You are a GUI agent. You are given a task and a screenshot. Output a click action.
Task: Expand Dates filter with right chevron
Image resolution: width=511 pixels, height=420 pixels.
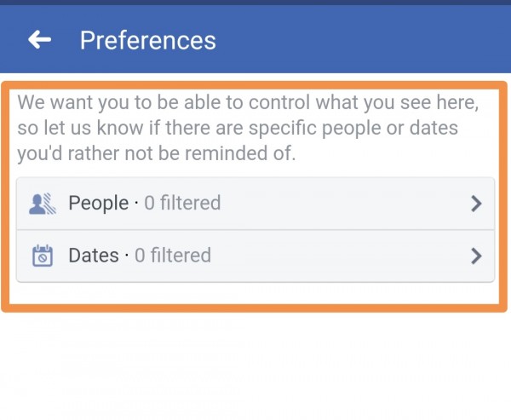click(476, 256)
